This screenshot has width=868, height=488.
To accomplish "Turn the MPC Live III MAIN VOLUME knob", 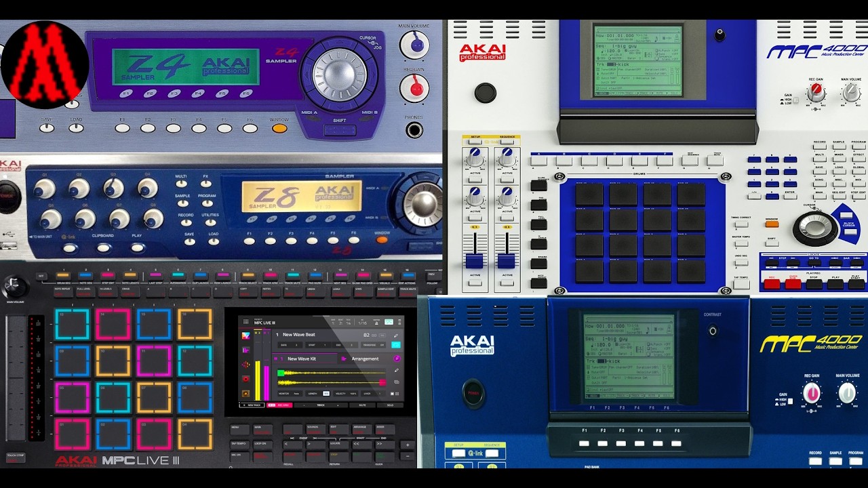I will (14, 287).
